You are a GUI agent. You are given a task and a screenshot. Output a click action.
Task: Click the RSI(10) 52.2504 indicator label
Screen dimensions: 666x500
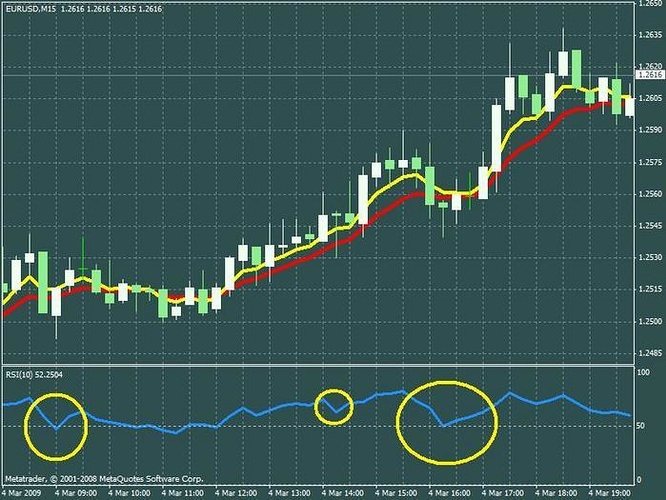[34, 375]
